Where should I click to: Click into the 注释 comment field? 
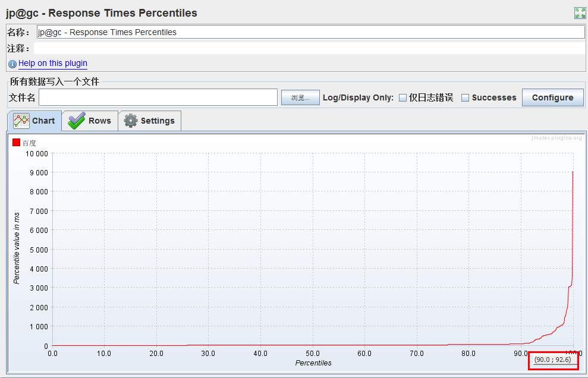click(309, 48)
